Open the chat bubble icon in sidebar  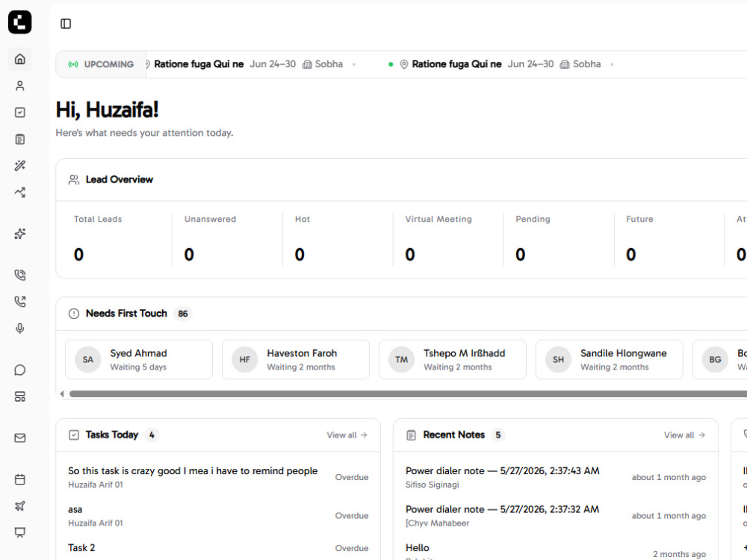click(x=20, y=370)
